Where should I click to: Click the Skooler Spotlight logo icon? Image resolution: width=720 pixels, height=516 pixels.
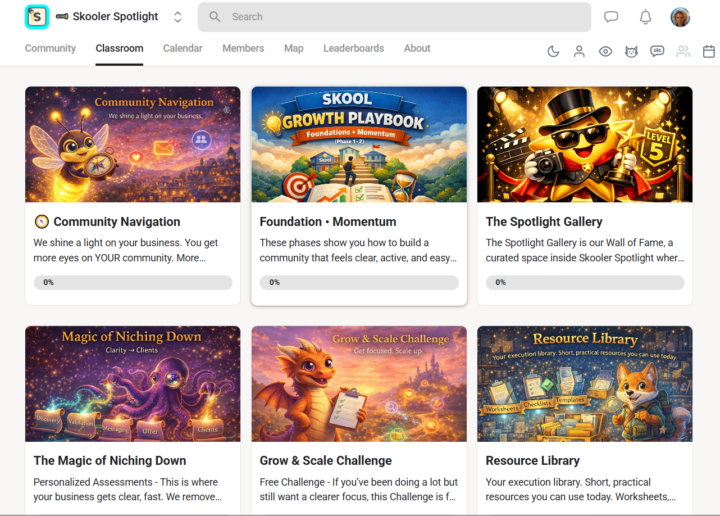[x=37, y=17]
